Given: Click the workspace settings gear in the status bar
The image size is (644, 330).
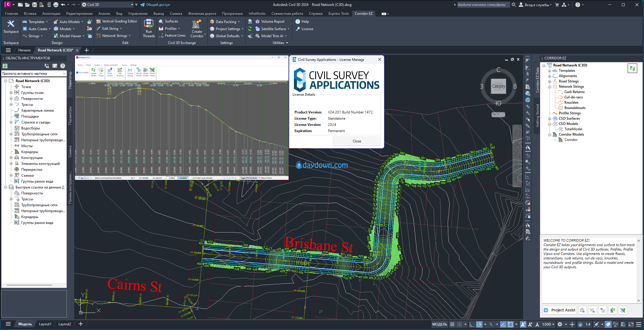Looking at the screenshot, I should [x=560, y=324].
